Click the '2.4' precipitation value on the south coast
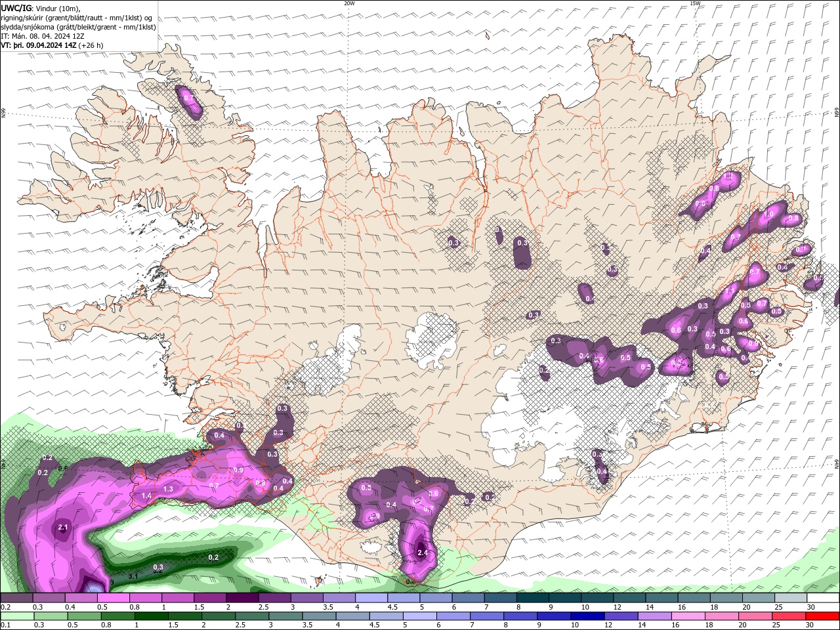The image size is (840, 630). (x=423, y=553)
